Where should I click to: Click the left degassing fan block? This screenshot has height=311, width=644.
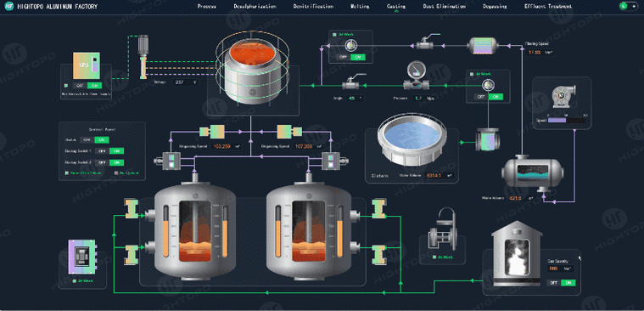tap(212, 132)
